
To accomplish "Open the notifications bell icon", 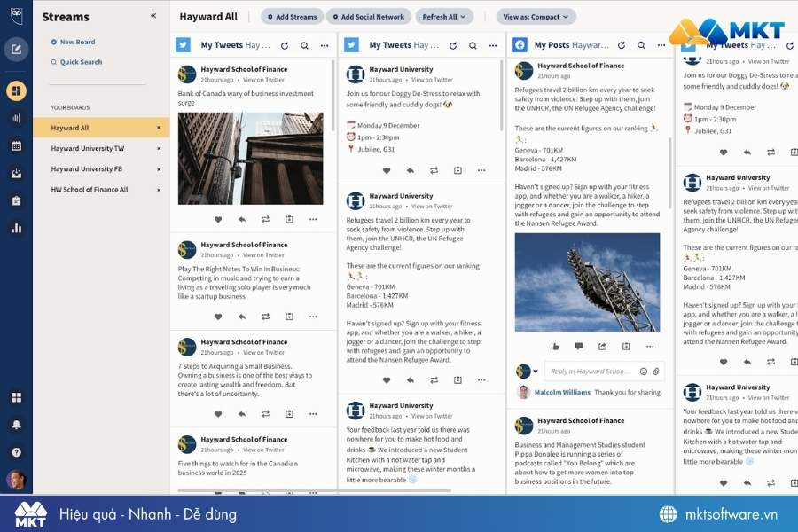I will click(15, 425).
